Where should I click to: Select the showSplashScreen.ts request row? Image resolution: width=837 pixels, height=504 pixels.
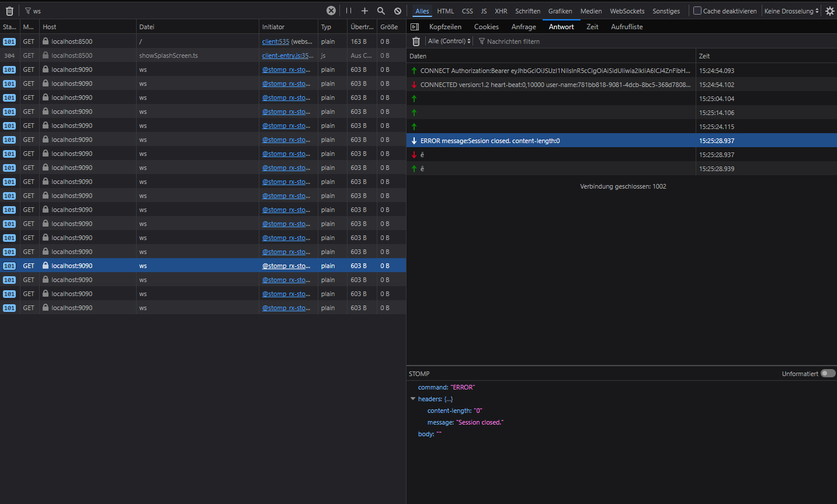tap(203, 55)
